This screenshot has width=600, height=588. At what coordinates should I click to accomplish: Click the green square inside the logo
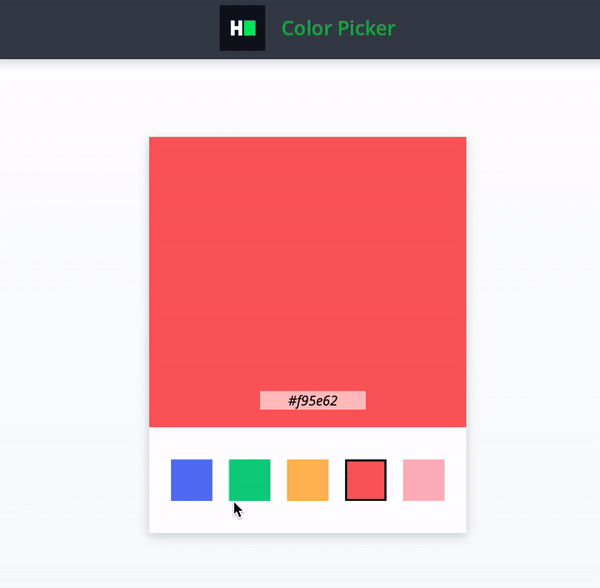click(250, 29)
